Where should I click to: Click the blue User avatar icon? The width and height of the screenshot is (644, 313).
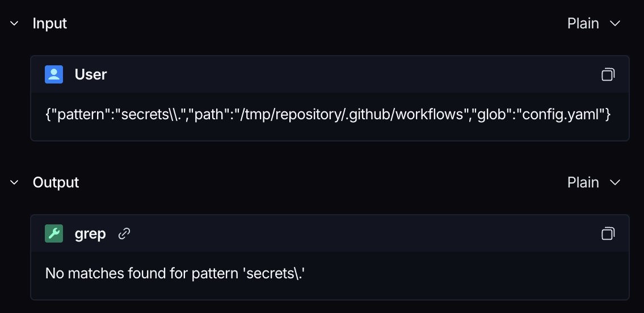(x=54, y=74)
